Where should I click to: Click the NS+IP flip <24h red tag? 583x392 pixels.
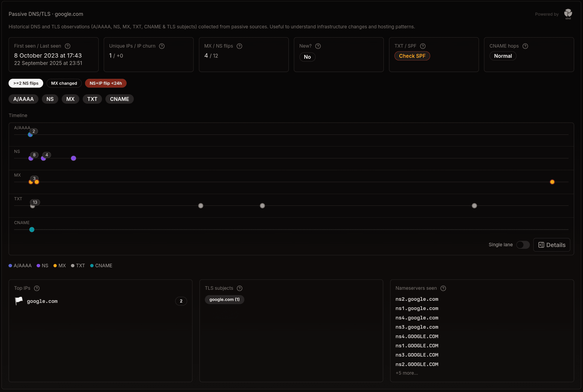(x=106, y=83)
